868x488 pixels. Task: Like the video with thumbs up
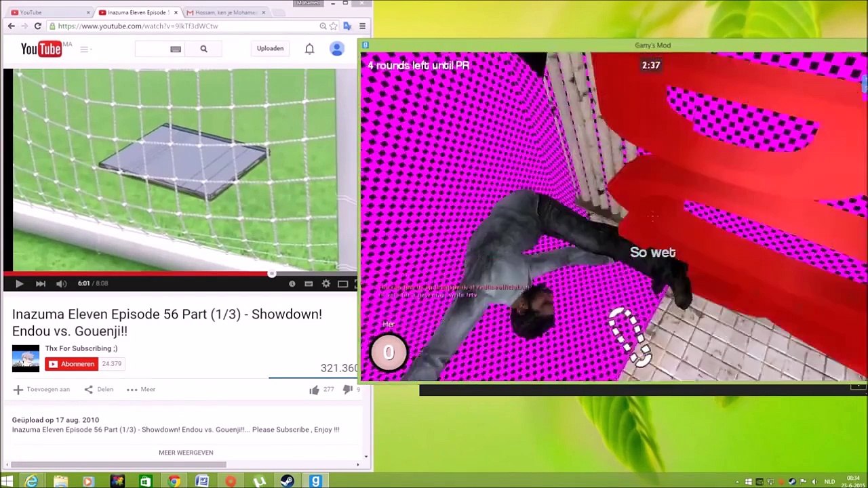314,390
